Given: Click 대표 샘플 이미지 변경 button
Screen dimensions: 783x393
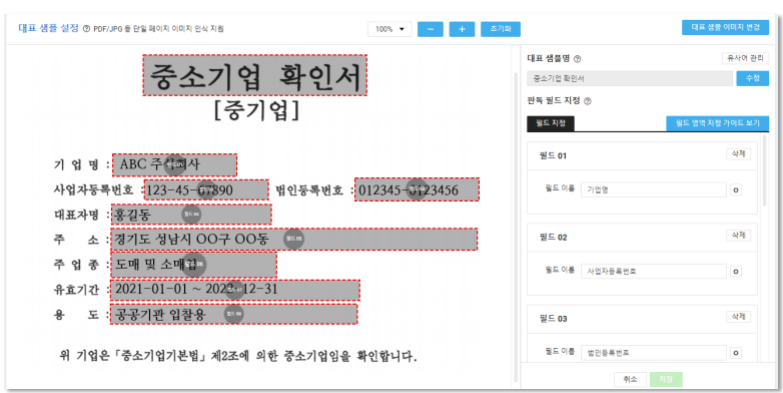Looking at the screenshot, I should coord(725,27).
